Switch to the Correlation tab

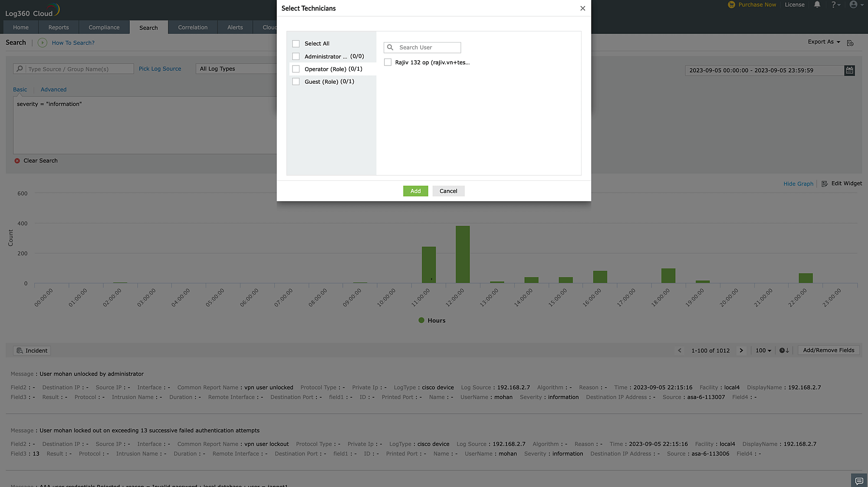click(193, 27)
